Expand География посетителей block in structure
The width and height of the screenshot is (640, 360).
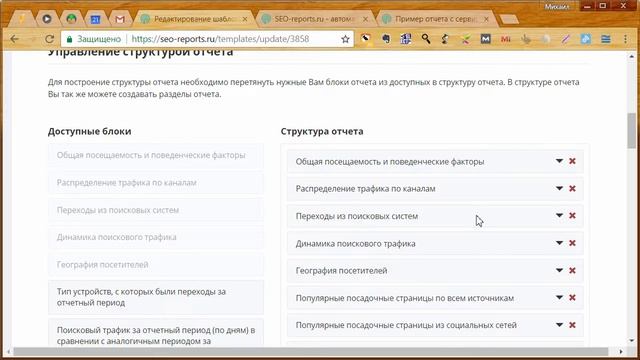(559, 270)
